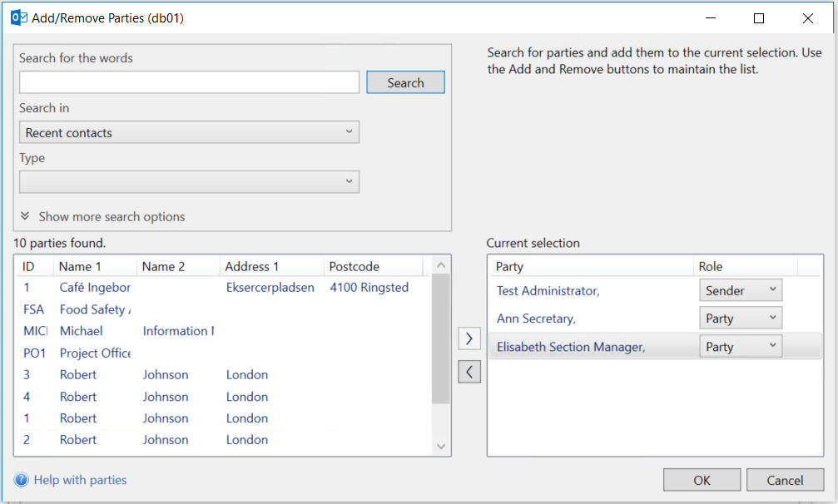The width and height of the screenshot is (838, 504).
Task: Change role for Ann Secretary
Action: pyautogui.click(x=740, y=319)
